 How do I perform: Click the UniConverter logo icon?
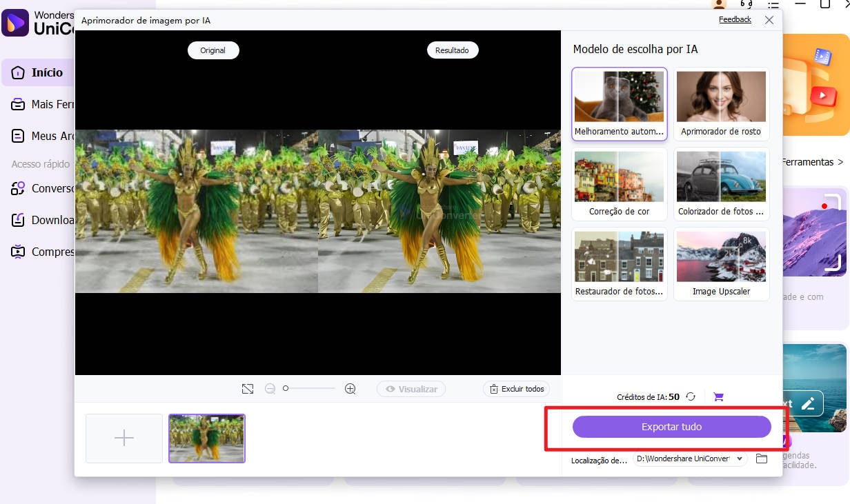pyautogui.click(x=15, y=23)
